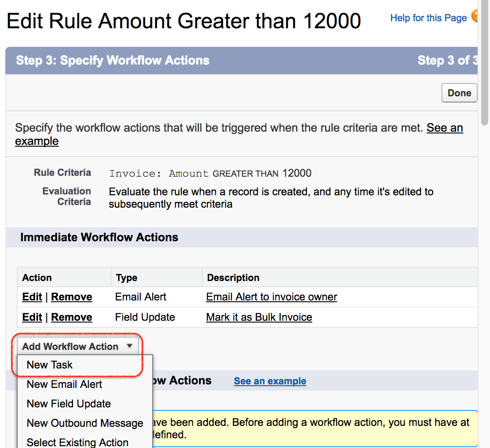
Task: Click the 'Step 3 of 3' indicator
Action: (x=448, y=60)
